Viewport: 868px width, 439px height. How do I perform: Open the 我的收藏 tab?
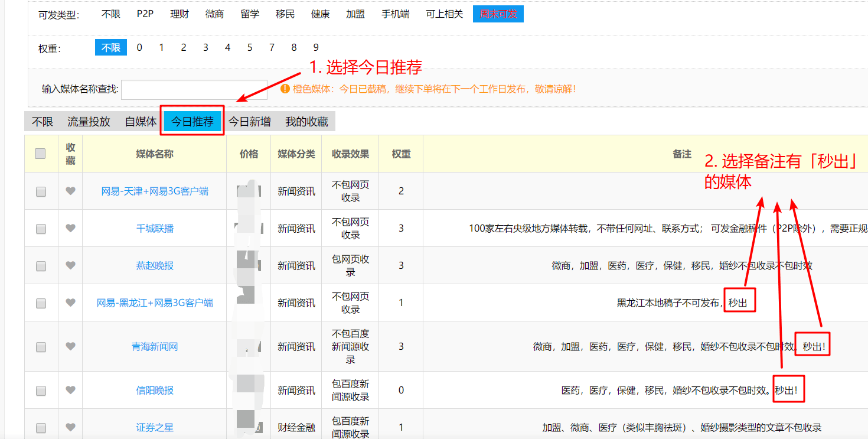click(306, 122)
